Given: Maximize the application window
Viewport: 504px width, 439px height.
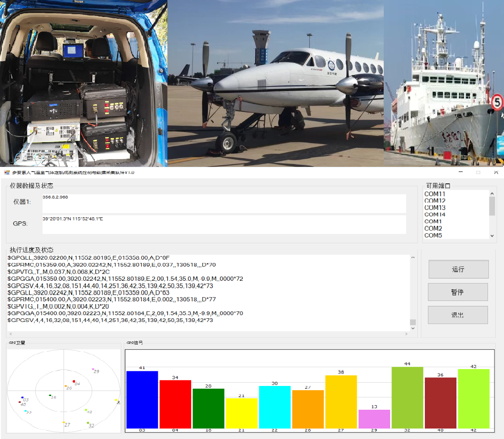Looking at the screenshot, I should (x=478, y=172).
